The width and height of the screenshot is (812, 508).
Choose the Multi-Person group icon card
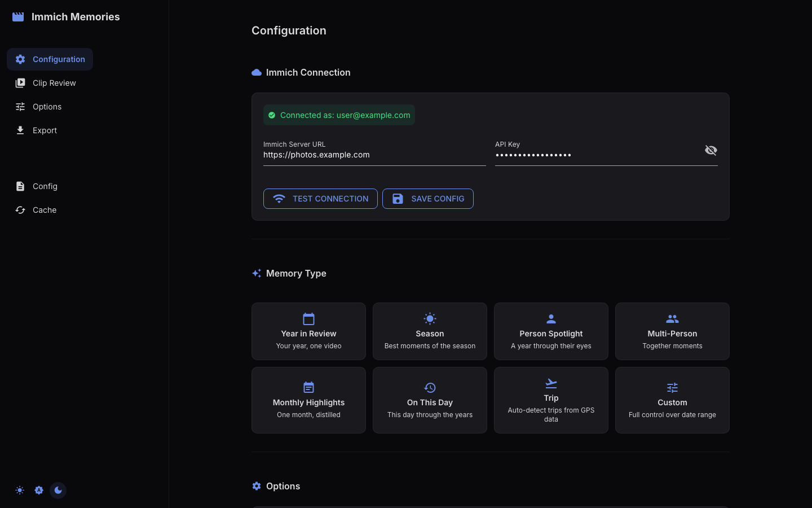pyautogui.click(x=672, y=331)
